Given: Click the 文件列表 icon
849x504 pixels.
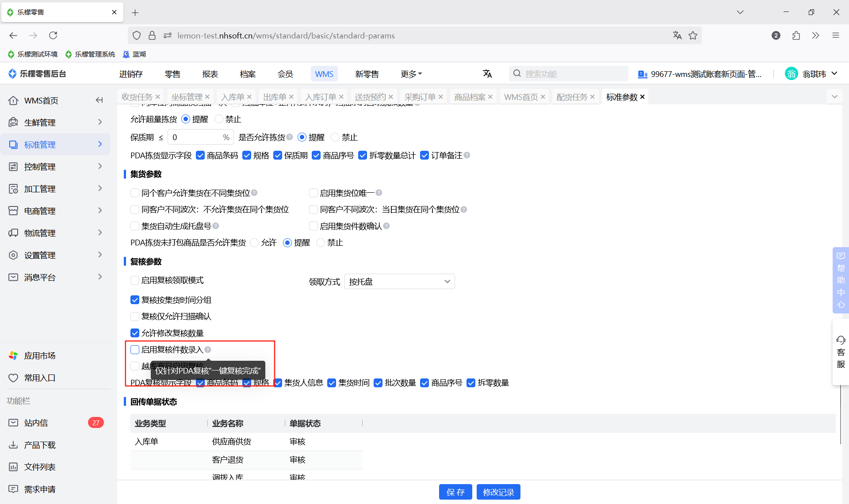Looking at the screenshot, I should [13, 467].
